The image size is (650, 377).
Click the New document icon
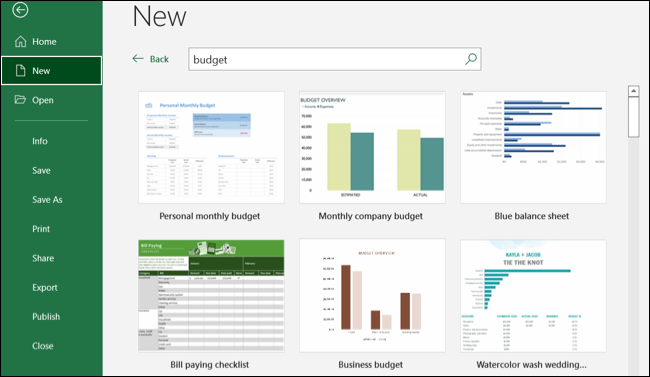click(x=20, y=71)
